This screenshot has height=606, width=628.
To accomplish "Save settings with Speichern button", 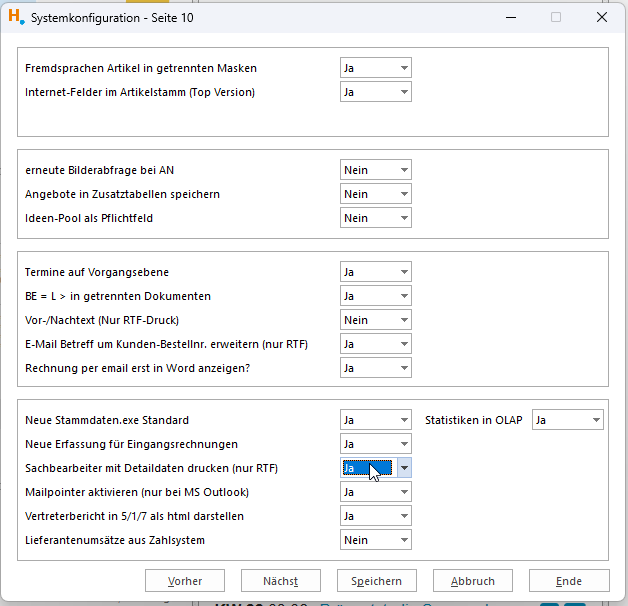I will [x=376, y=581].
